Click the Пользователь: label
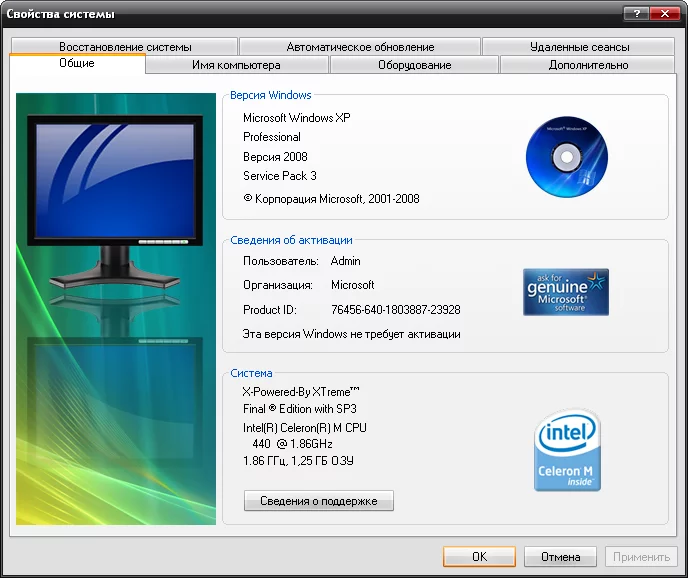This screenshot has width=688, height=578. click(x=281, y=261)
